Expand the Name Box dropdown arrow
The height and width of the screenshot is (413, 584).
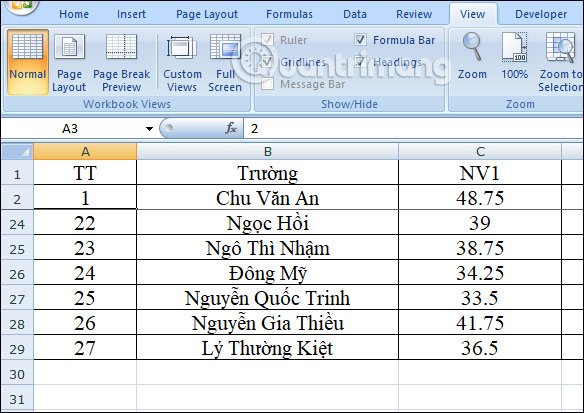(149, 129)
